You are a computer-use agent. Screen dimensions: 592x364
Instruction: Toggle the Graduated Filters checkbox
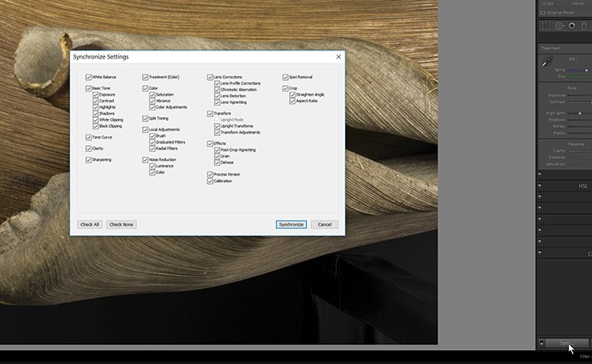pos(152,142)
